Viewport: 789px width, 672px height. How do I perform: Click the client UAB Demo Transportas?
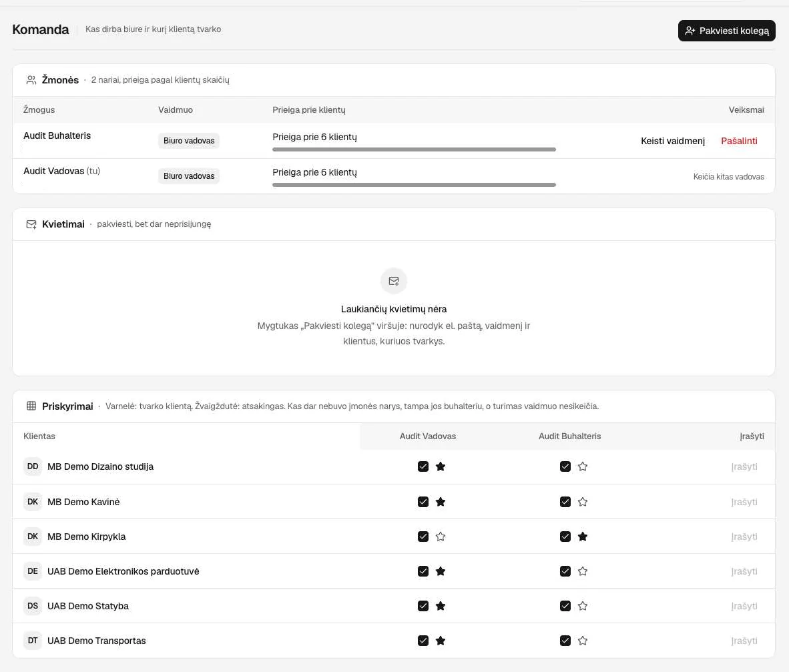[x=97, y=641]
